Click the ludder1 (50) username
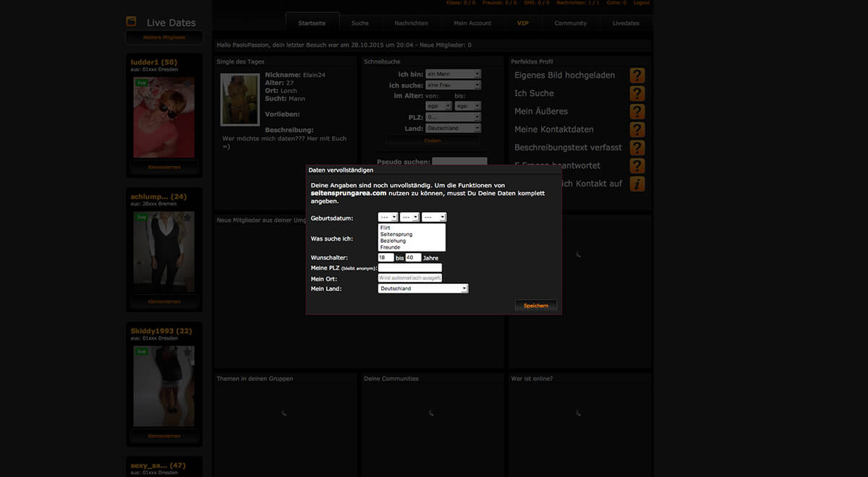The width and height of the screenshot is (868, 477). pyautogui.click(x=154, y=62)
